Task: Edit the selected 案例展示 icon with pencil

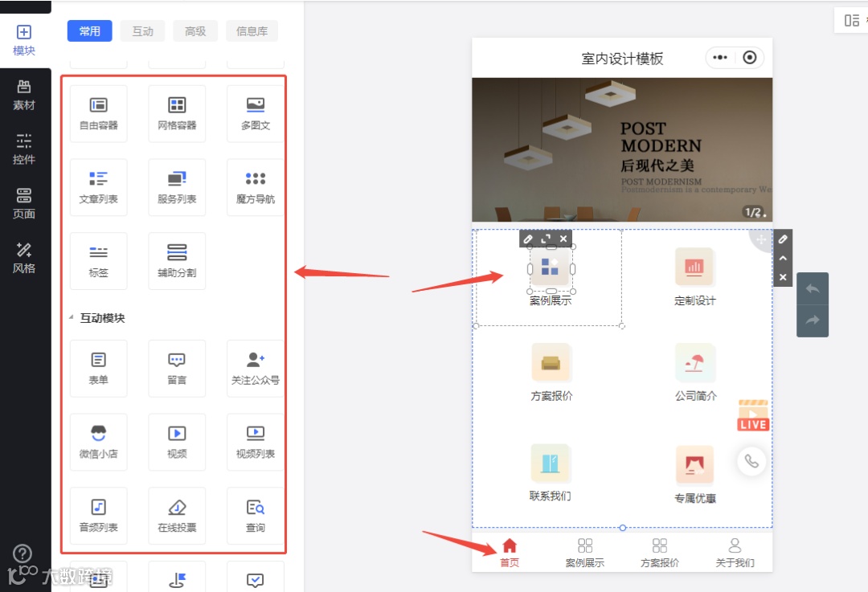Action: (528, 239)
